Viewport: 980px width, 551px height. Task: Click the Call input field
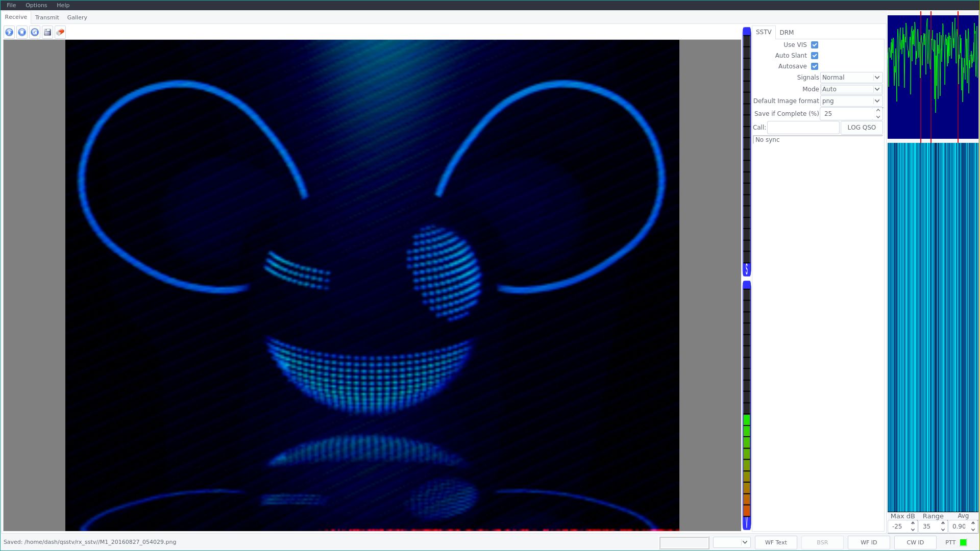coord(803,128)
